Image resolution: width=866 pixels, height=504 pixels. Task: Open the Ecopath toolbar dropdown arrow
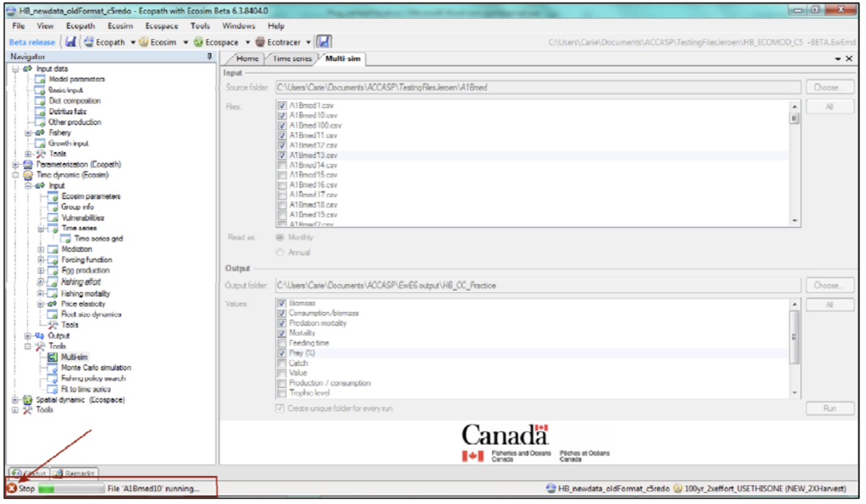click(x=133, y=41)
